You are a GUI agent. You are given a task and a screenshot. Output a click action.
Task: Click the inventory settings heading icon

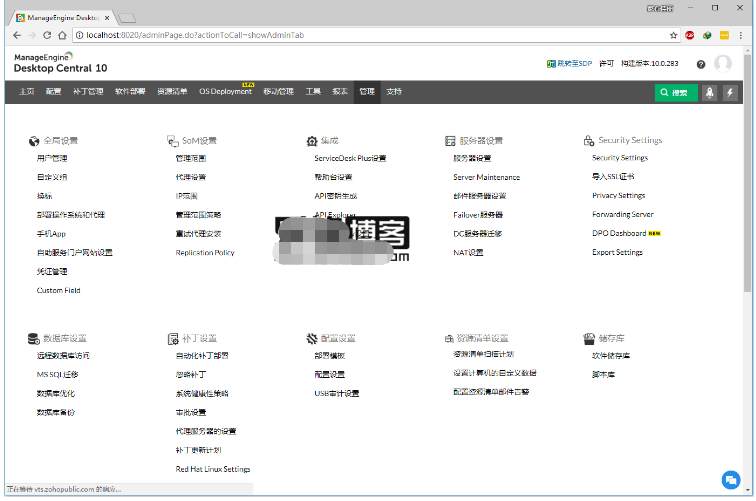point(449,339)
